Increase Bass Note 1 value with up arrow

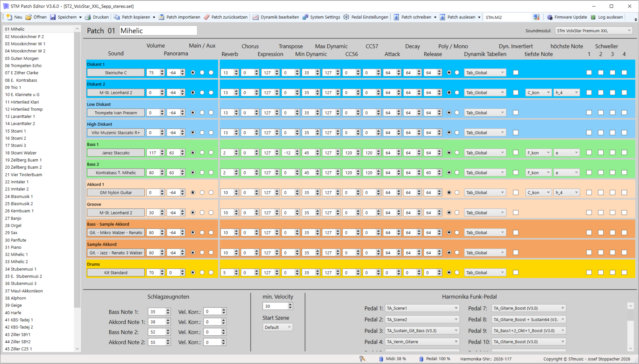point(168,310)
